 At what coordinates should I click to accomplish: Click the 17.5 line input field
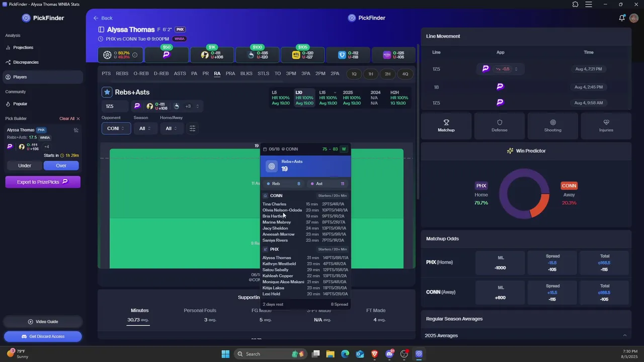click(x=115, y=106)
